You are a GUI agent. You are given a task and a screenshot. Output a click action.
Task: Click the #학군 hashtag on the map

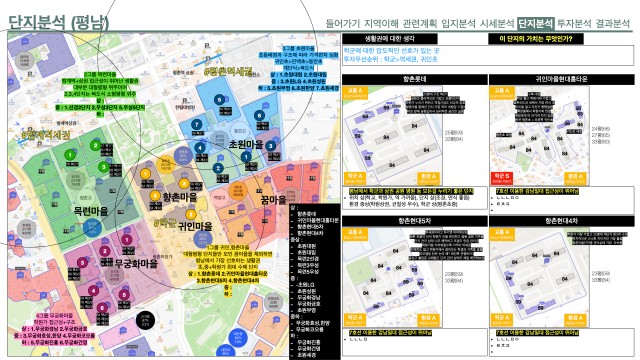(164, 223)
